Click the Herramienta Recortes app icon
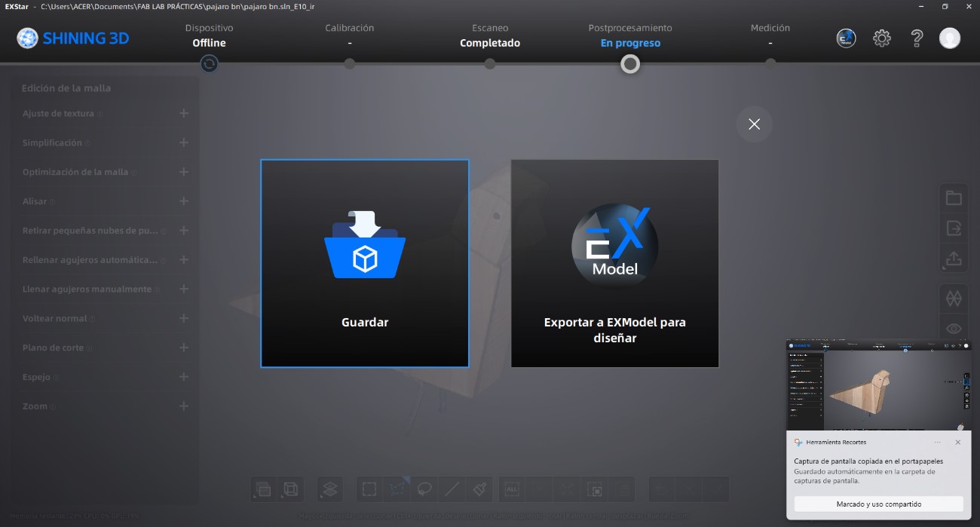The image size is (980, 527). click(798, 443)
